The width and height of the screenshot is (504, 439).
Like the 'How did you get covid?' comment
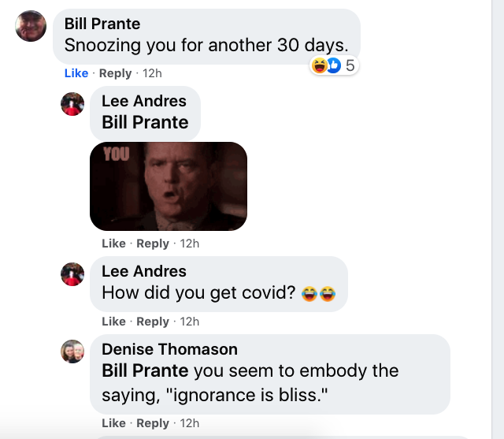coord(113,322)
